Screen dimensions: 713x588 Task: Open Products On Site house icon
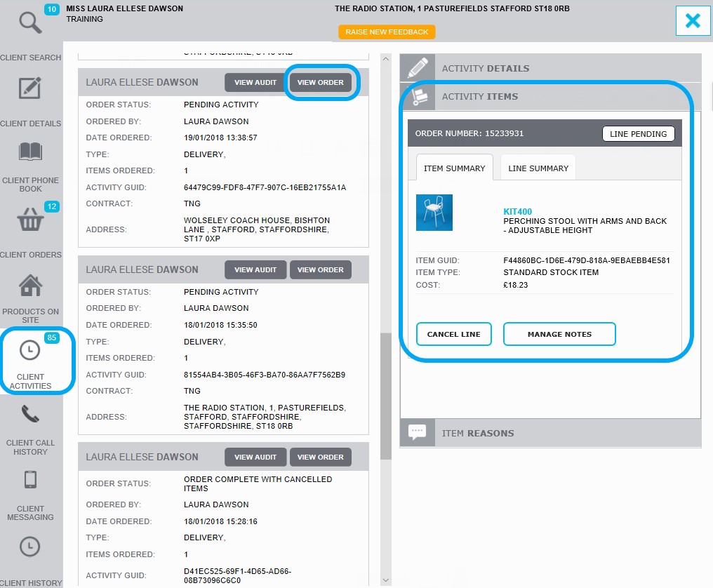coord(30,286)
